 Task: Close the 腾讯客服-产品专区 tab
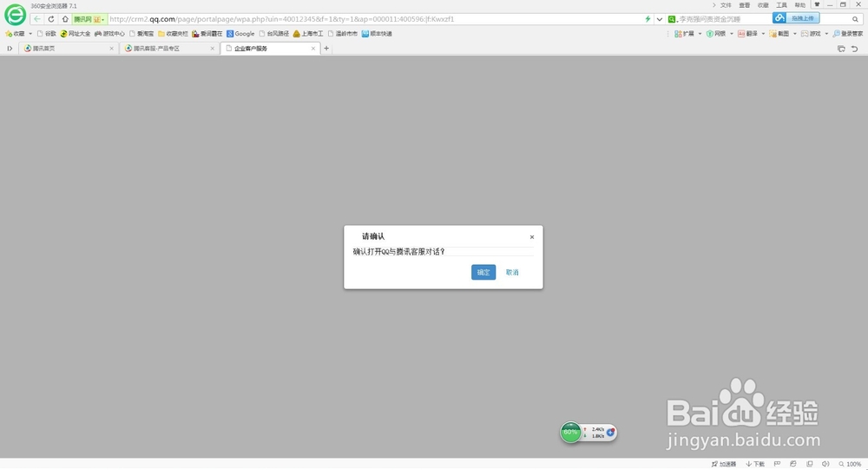tap(212, 49)
